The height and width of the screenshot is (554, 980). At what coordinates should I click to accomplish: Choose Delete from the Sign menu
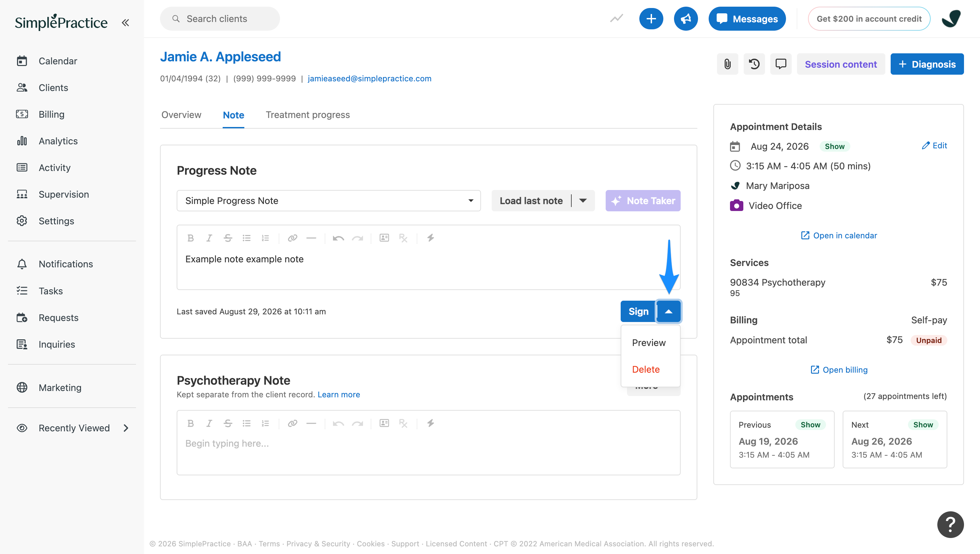[x=646, y=369]
